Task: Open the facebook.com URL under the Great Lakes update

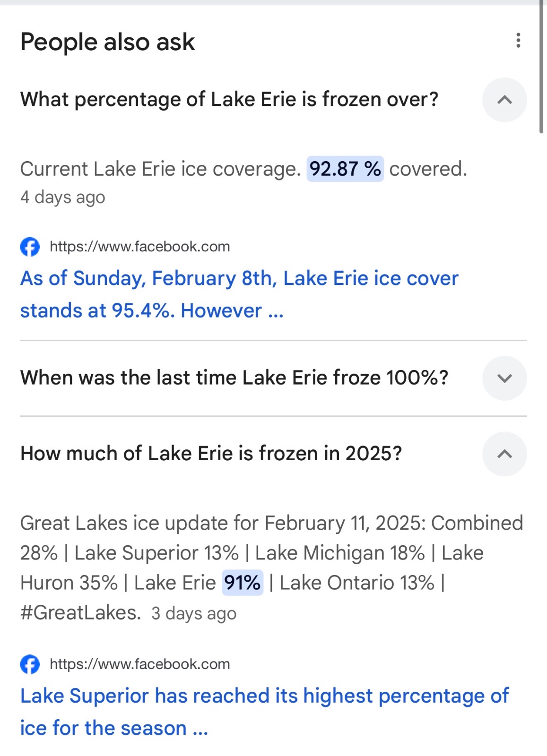Action: (139, 664)
